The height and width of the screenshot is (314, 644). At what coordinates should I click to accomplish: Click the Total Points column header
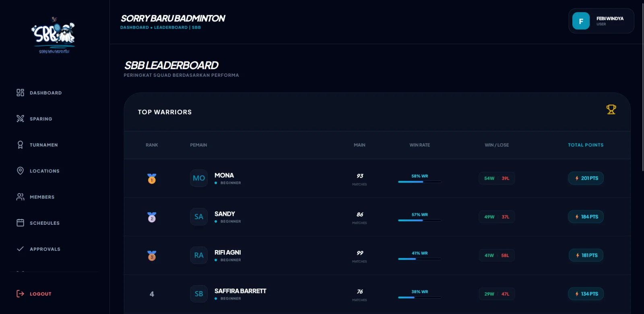tap(586, 145)
